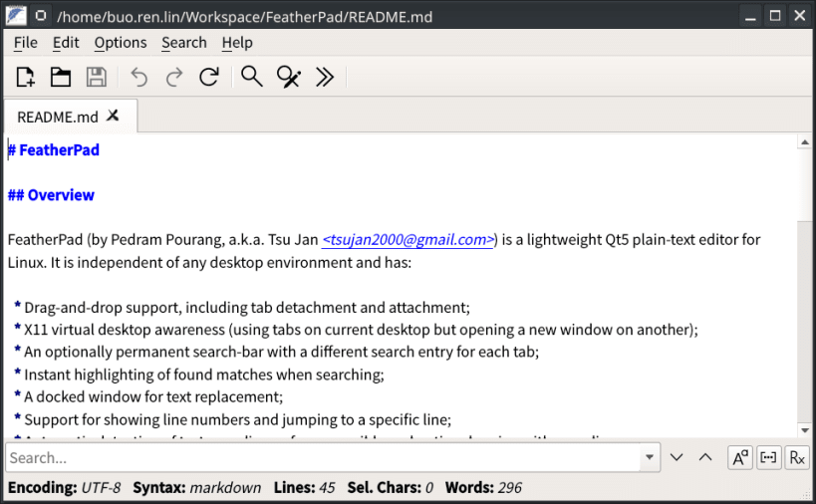
Task: Click the Encoding: UTF-8 status entry
Action: pyautogui.click(x=64, y=488)
